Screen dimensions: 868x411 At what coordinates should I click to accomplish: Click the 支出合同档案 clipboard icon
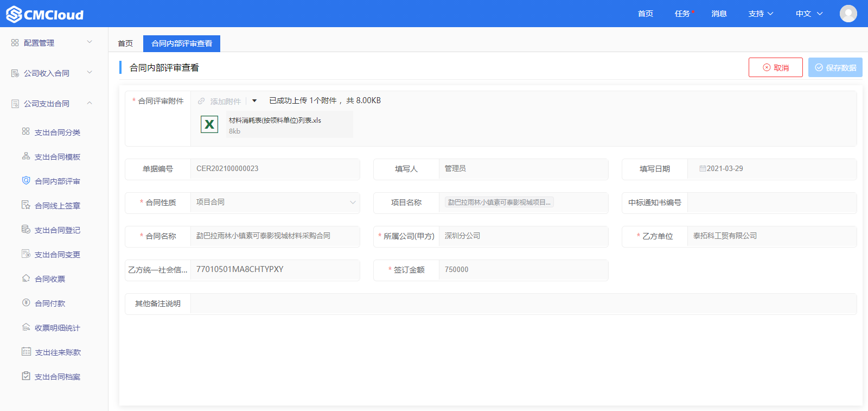(25, 376)
